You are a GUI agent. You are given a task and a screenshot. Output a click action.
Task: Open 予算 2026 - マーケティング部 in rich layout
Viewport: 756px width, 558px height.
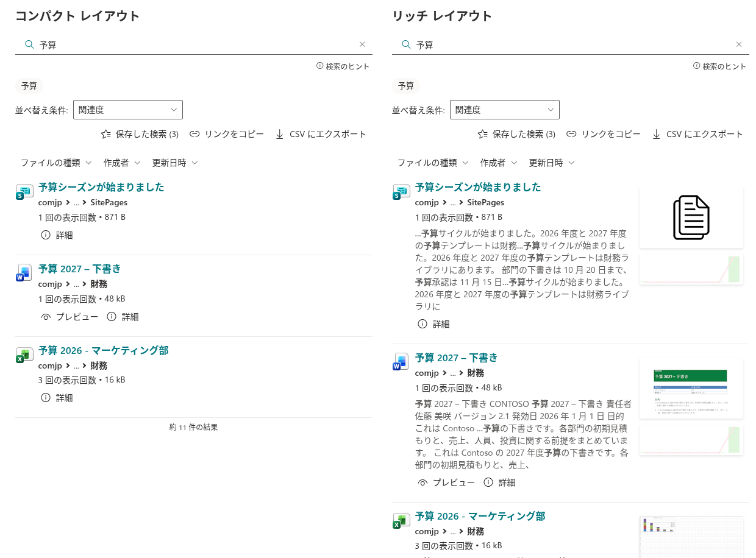click(480, 516)
